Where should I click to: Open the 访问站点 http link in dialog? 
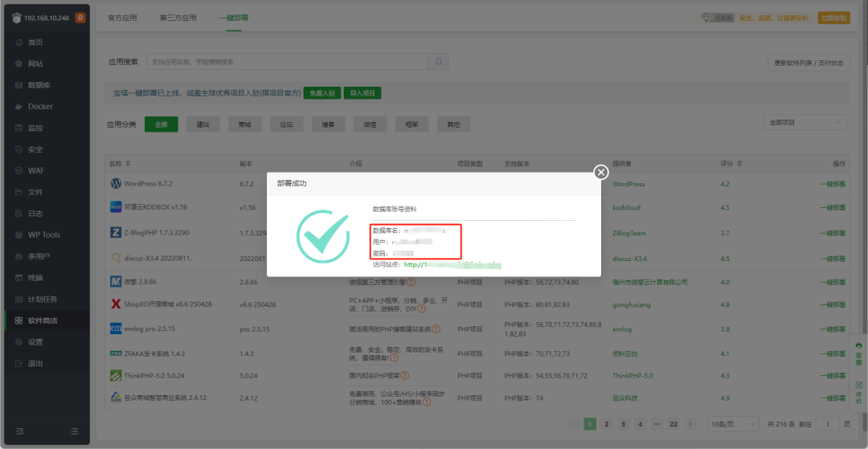452,265
